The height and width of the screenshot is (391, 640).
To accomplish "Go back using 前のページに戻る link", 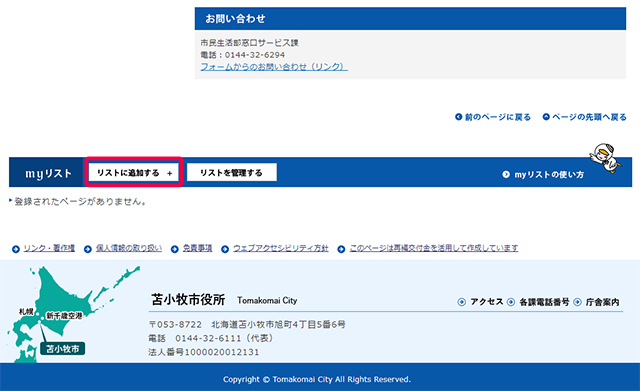I will tap(498, 117).
